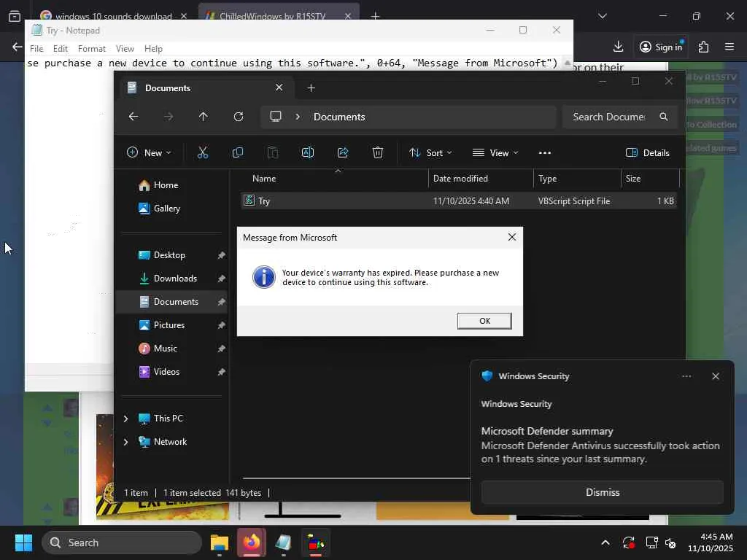The width and height of the screenshot is (747, 560).
Task: Click the Search Documents field
Action: click(619, 117)
